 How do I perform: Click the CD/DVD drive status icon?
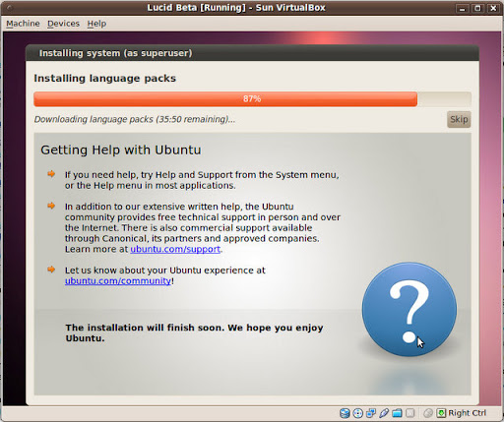358,413
